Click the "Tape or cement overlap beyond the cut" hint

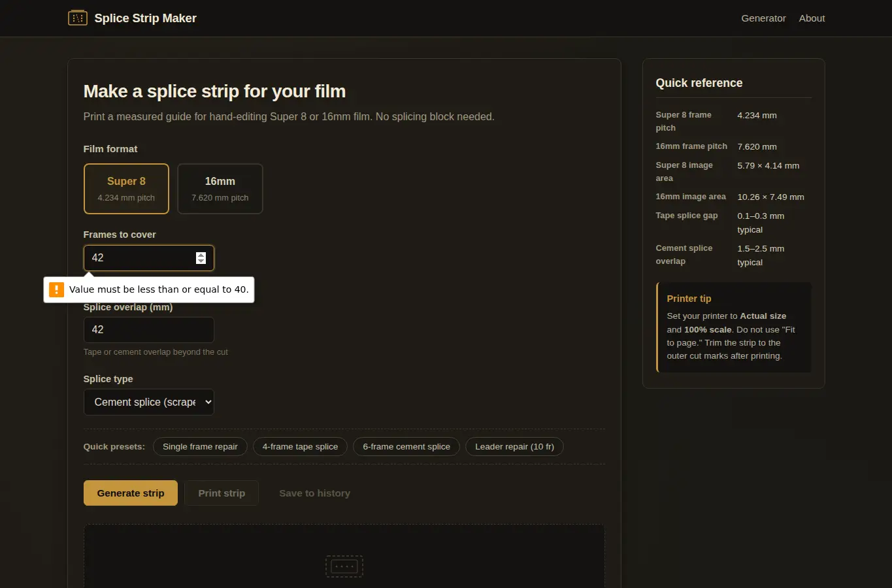point(156,352)
